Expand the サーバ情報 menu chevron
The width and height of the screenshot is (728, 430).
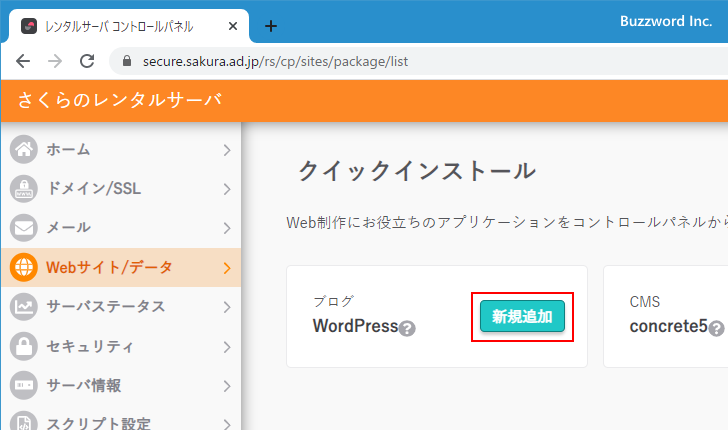(x=227, y=385)
